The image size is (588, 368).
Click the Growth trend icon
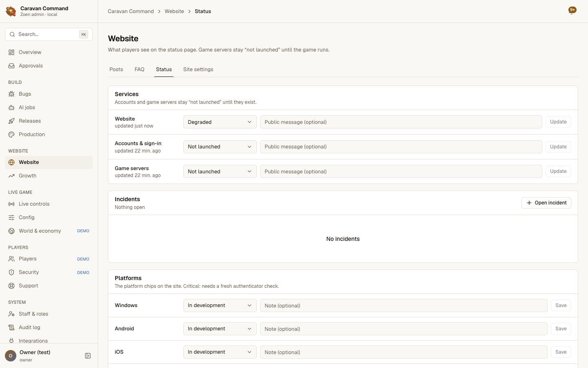11,176
